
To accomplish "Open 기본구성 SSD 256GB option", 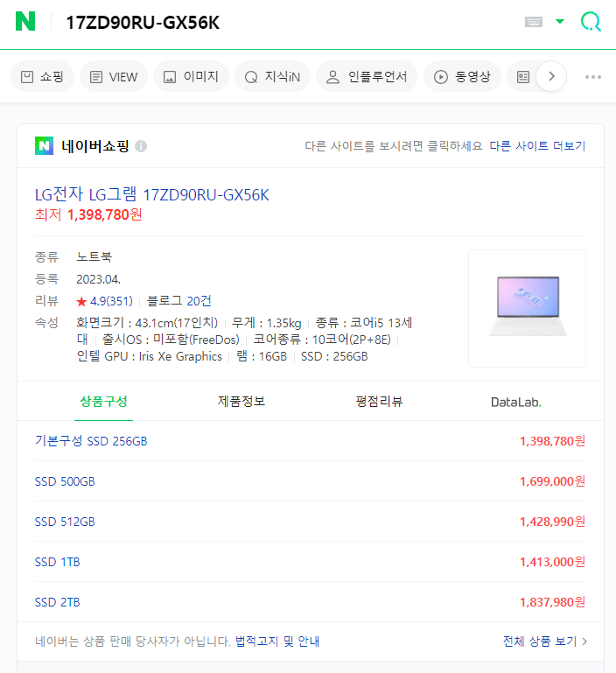I will (91, 441).
